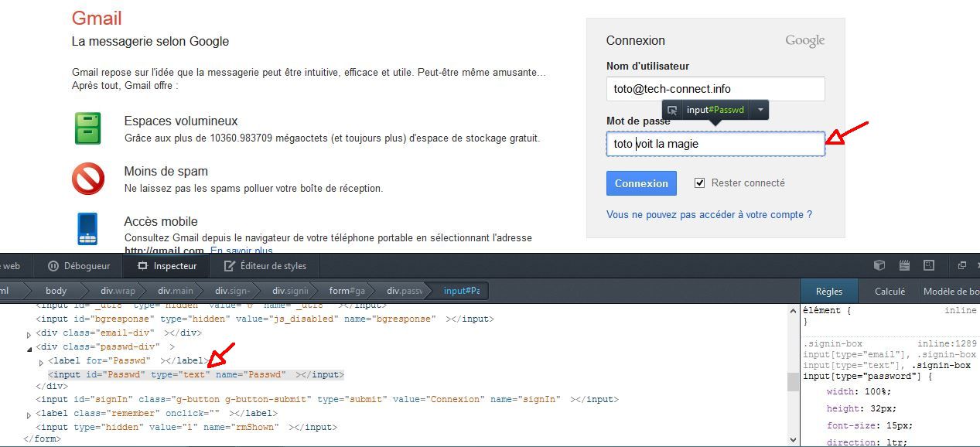
Task: Open the input#Passwd tooltip dropdown arrow
Action: (760, 111)
